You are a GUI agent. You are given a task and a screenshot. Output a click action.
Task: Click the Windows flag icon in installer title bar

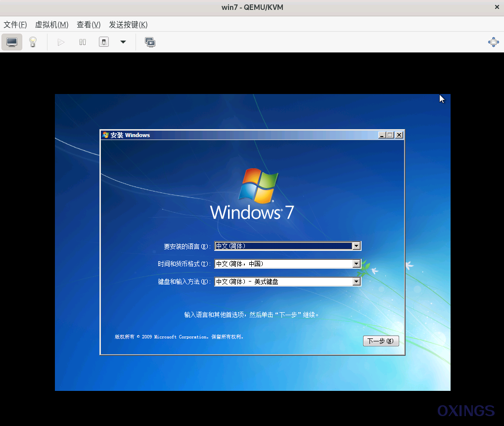[x=105, y=135]
